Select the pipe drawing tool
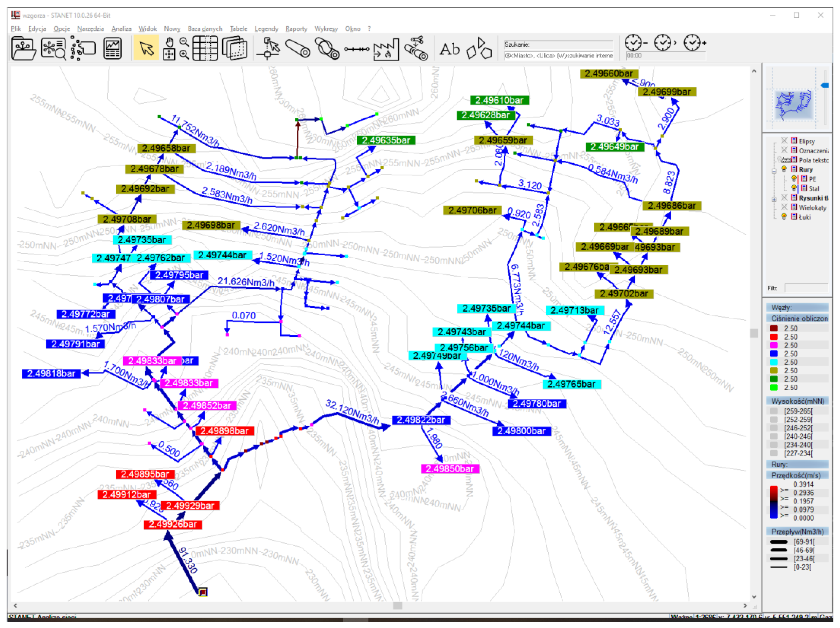840x628 pixels. pos(297,49)
